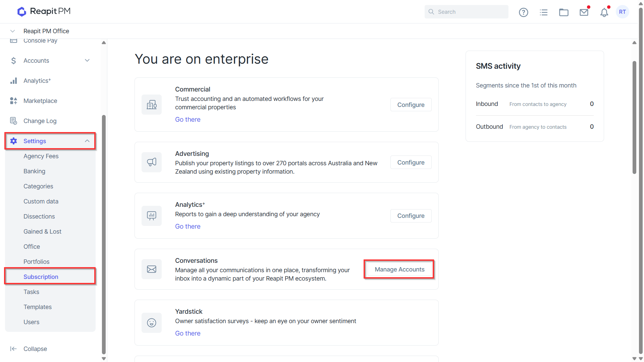The height and width of the screenshot is (362, 644).
Task: Open the mail envelope icon with notification
Action: 584,12
